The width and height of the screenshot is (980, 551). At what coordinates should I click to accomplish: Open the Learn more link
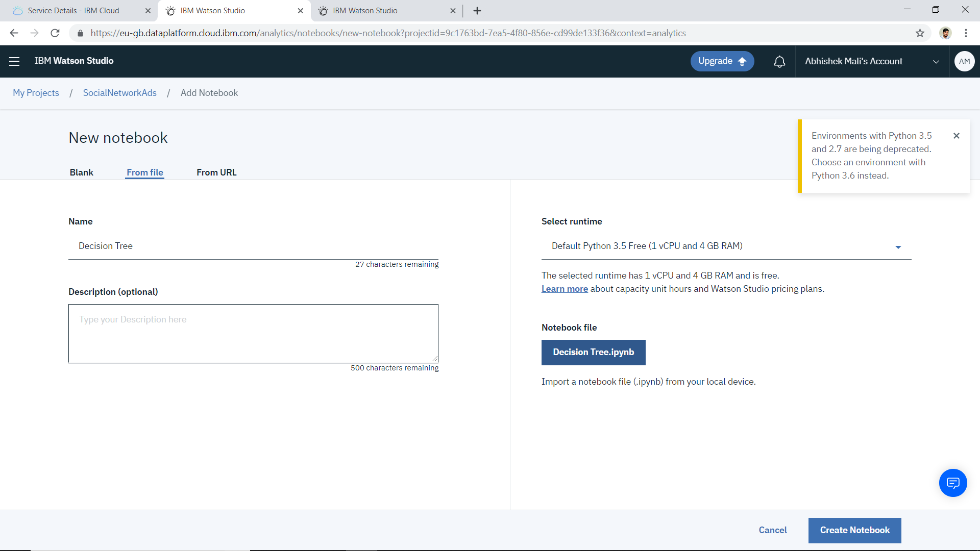click(x=565, y=289)
